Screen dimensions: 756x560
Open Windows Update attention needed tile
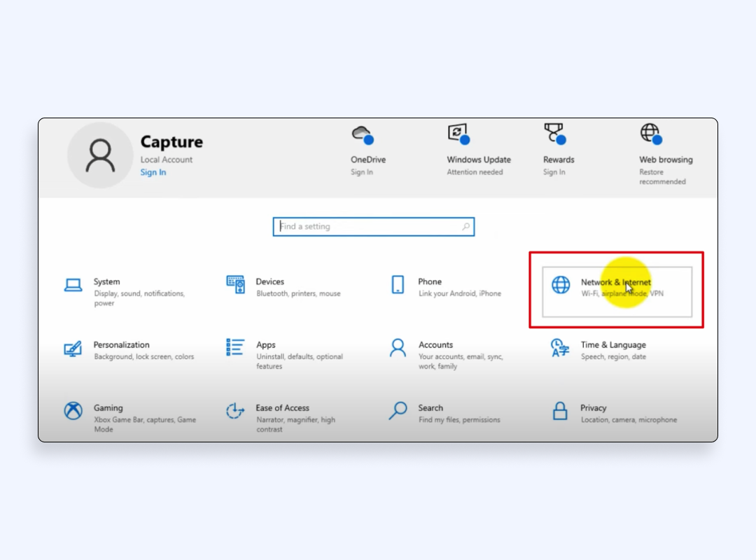tap(479, 151)
